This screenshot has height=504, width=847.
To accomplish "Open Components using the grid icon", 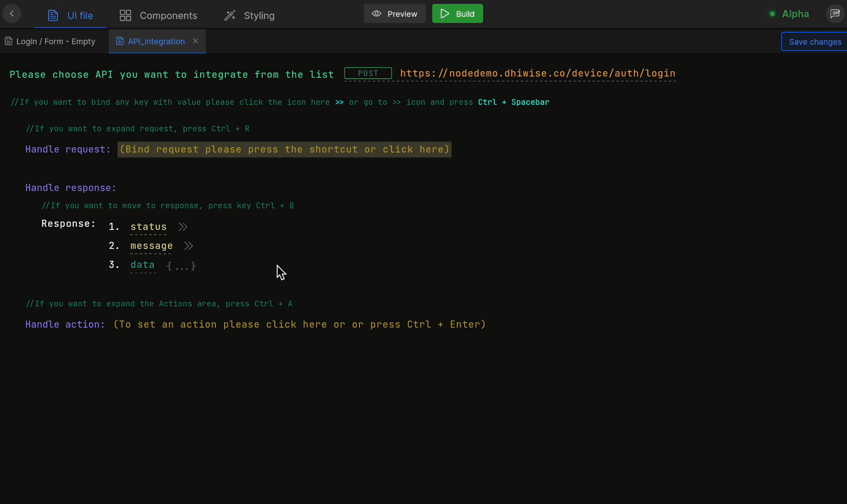I will pyautogui.click(x=126, y=15).
